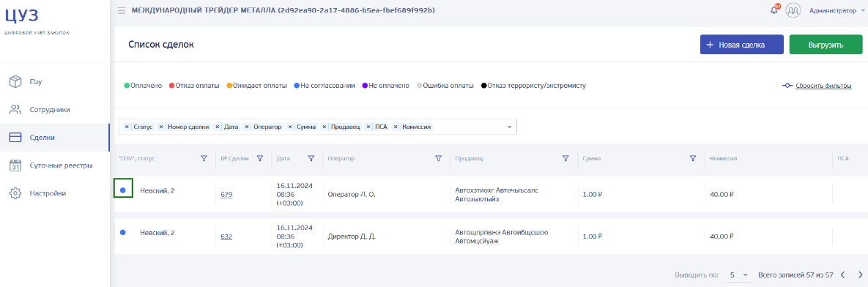868x287 pixels.
Task: Filter by Ожидает оплаты orange status
Action: (x=256, y=86)
